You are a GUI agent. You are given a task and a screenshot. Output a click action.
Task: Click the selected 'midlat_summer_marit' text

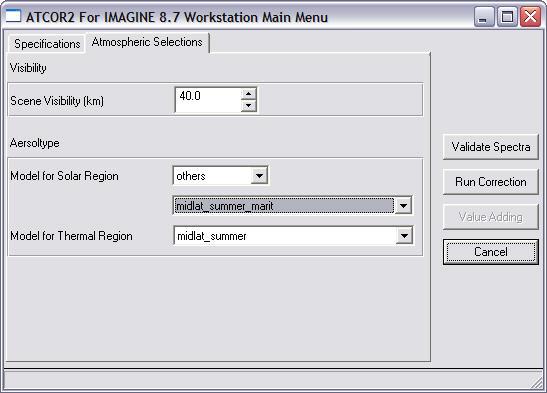(225, 206)
